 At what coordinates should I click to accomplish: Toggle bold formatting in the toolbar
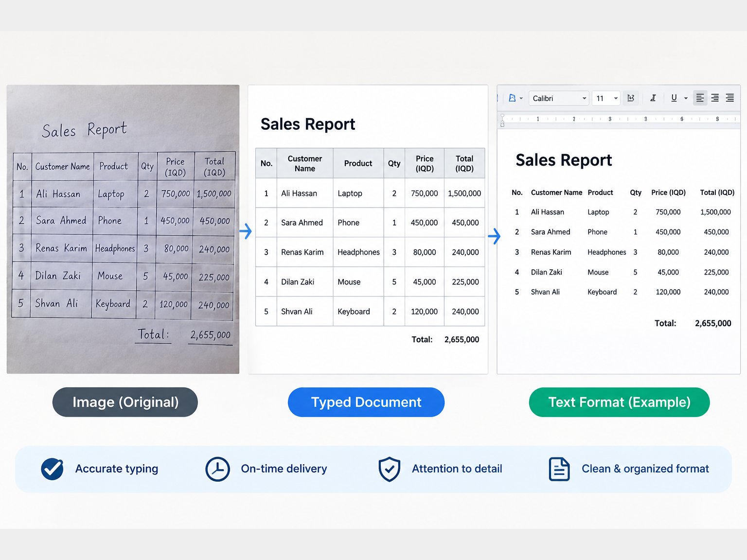pyautogui.click(x=631, y=98)
